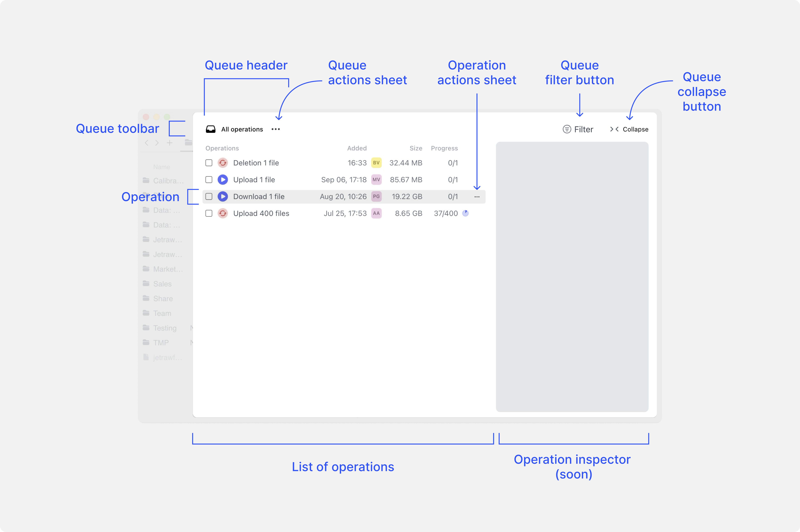
Task: Click the PG user badge
Action: (376, 196)
